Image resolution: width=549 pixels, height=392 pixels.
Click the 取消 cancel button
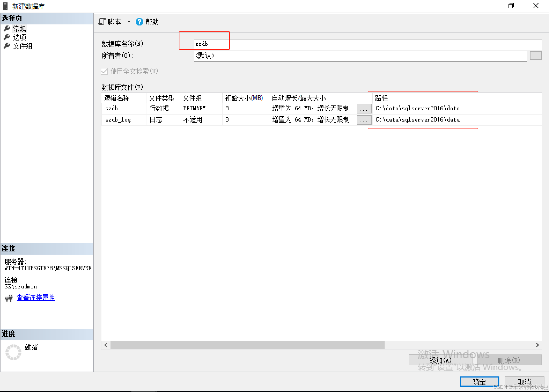point(524,382)
